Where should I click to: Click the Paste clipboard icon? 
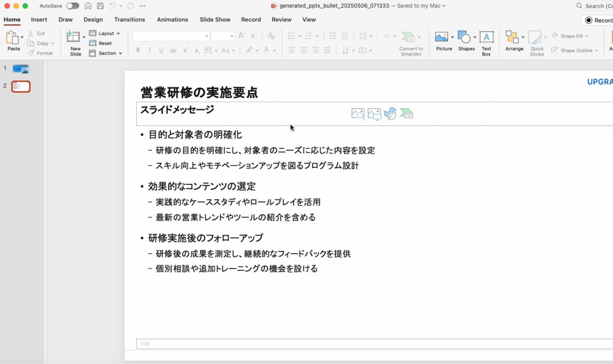click(x=12, y=38)
